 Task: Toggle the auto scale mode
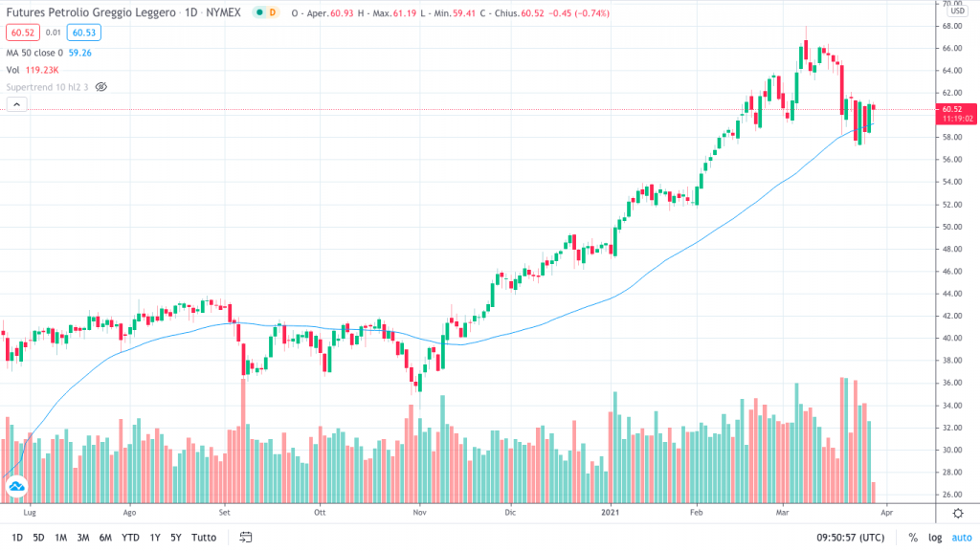[962, 538]
